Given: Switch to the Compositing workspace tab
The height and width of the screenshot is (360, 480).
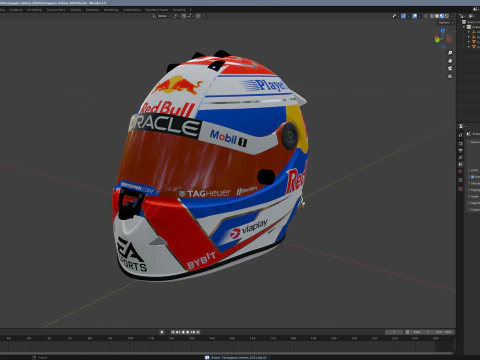Looking at the screenshot, I should coord(132,10).
